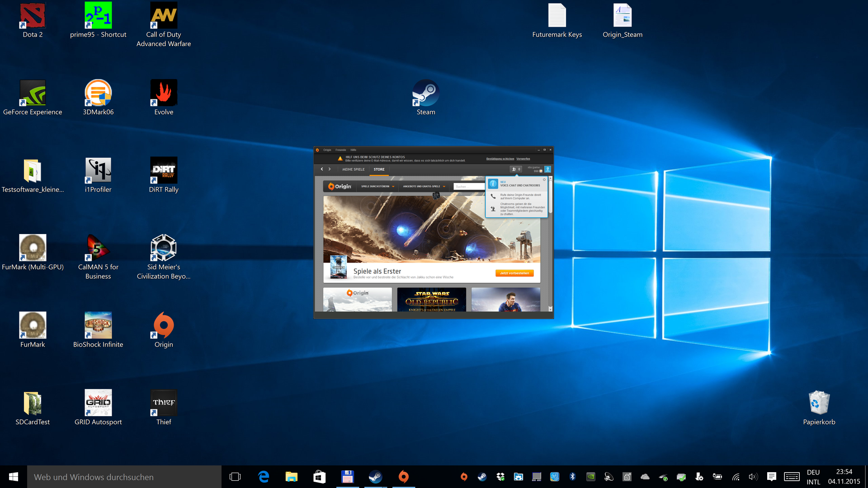This screenshot has height=488, width=868.
Task: Open the Windows Start menu
Action: pos(14,477)
